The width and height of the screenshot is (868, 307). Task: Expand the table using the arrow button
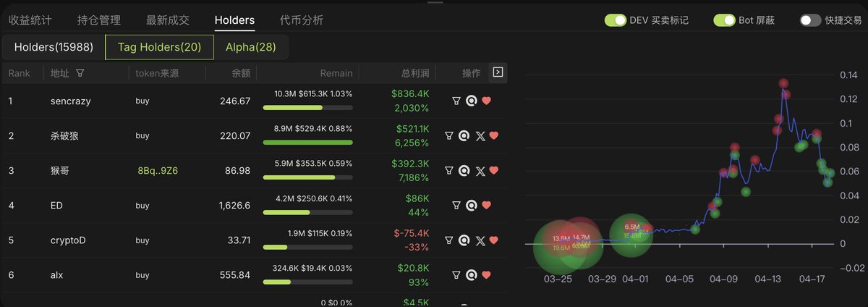click(x=498, y=72)
